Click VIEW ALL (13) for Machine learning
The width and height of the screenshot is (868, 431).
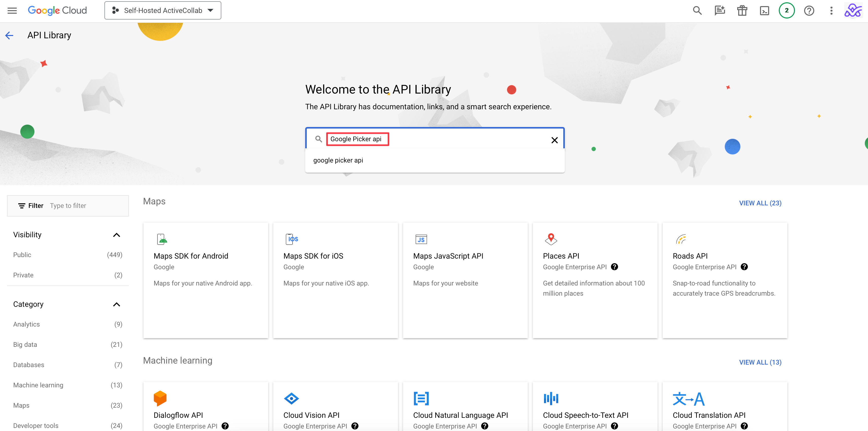tap(760, 362)
